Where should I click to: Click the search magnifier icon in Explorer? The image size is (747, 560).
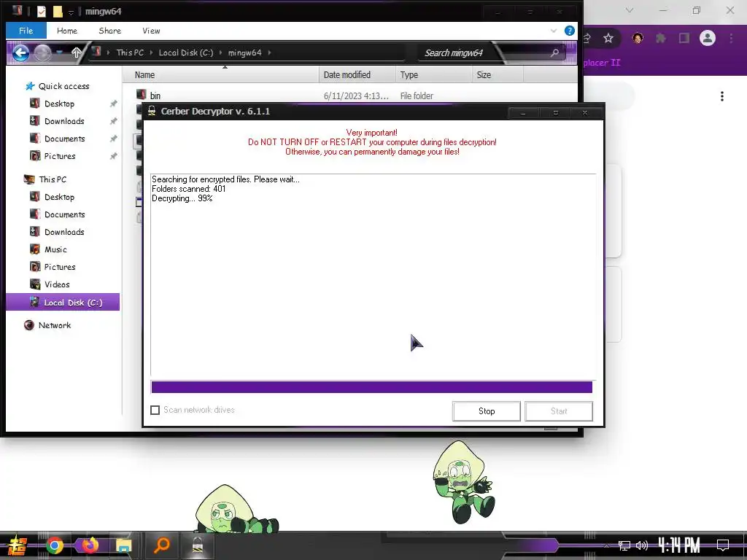[554, 52]
